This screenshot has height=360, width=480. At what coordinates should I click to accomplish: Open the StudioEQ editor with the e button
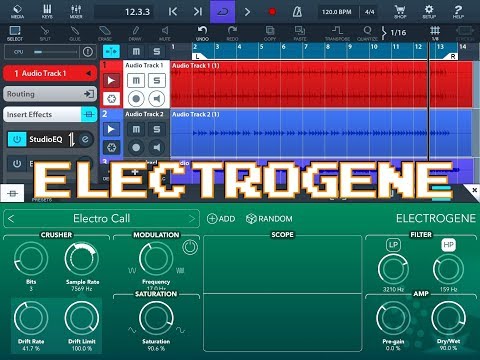point(85,139)
